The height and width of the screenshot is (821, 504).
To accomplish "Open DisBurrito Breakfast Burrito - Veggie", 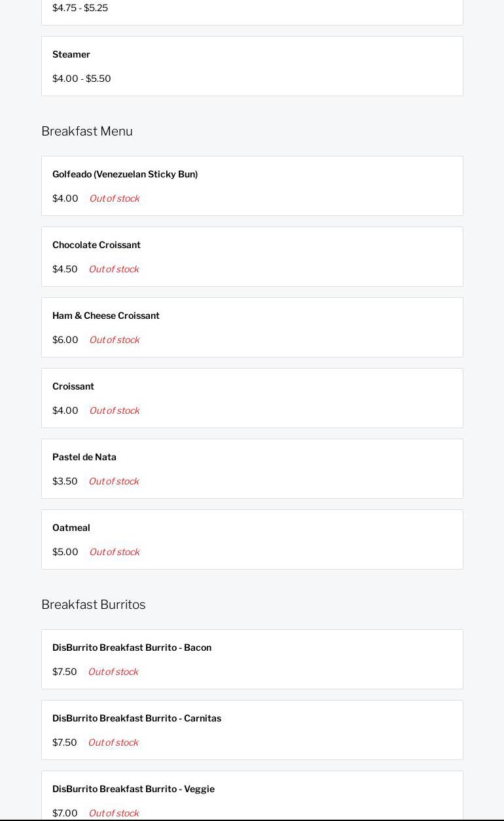I will [134, 789].
